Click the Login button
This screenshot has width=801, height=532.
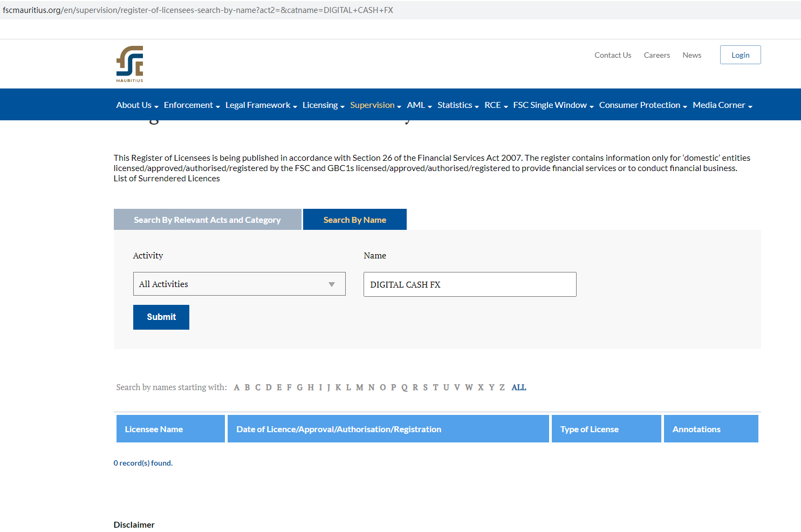point(740,55)
